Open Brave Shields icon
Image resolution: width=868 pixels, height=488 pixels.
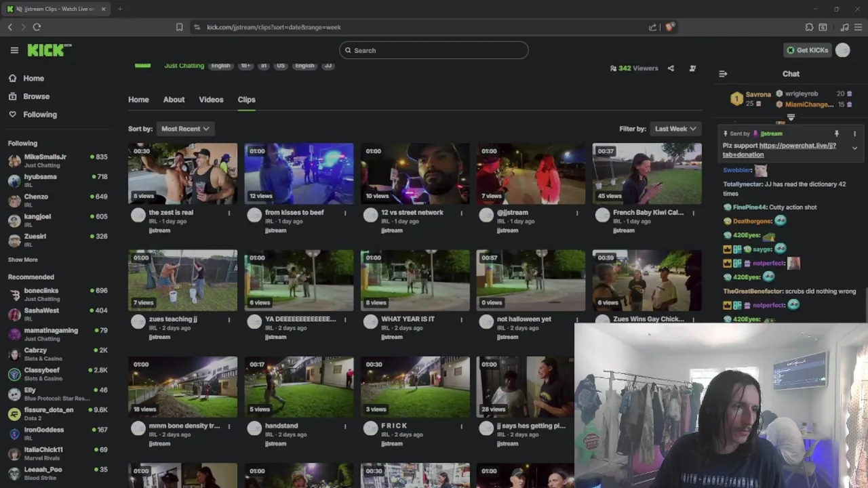tap(669, 27)
